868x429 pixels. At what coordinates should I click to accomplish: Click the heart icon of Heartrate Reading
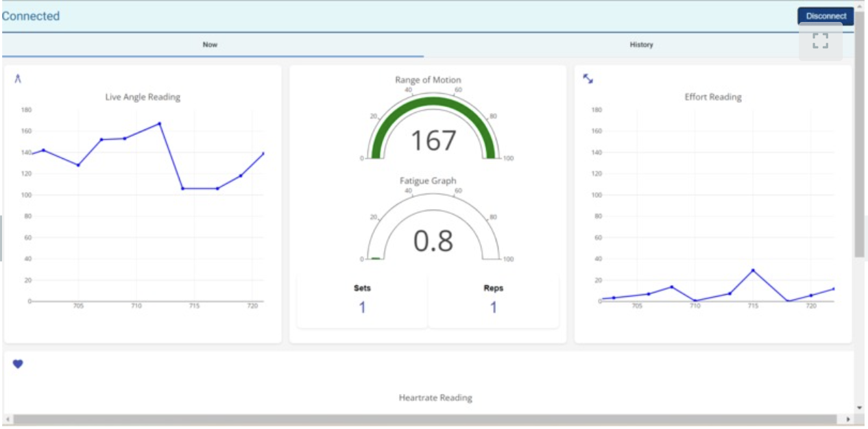(x=18, y=364)
